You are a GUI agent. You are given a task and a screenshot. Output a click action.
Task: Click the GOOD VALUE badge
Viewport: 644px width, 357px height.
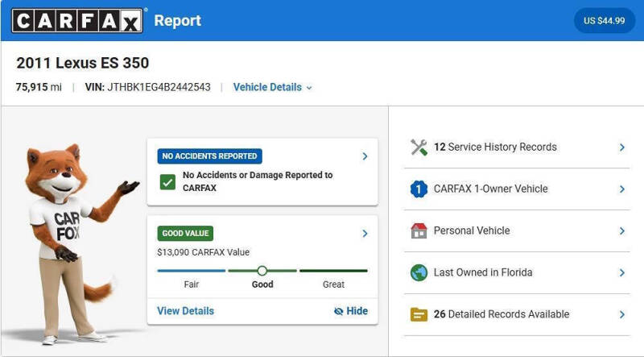click(185, 233)
